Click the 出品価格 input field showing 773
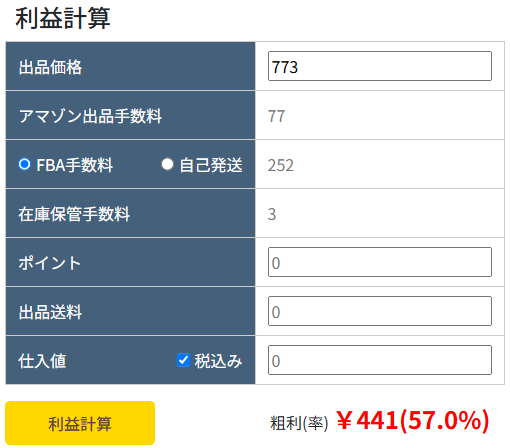Image resolution: width=510 pixels, height=448 pixels. coord(380,66)
